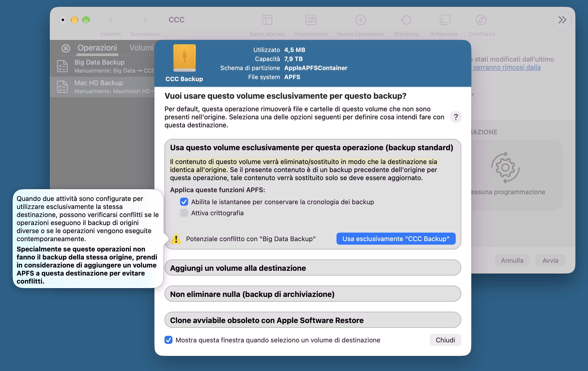Switch to the Volumi tab
Image resolution: width=588 pixels, height=371 pixels.
(141, 48)
